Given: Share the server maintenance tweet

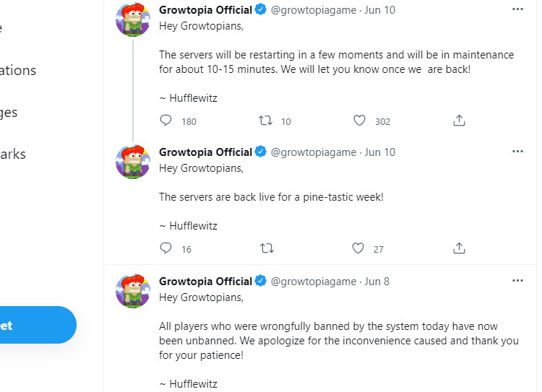Looking at the screenshot, I should click(x=459, y=121).
